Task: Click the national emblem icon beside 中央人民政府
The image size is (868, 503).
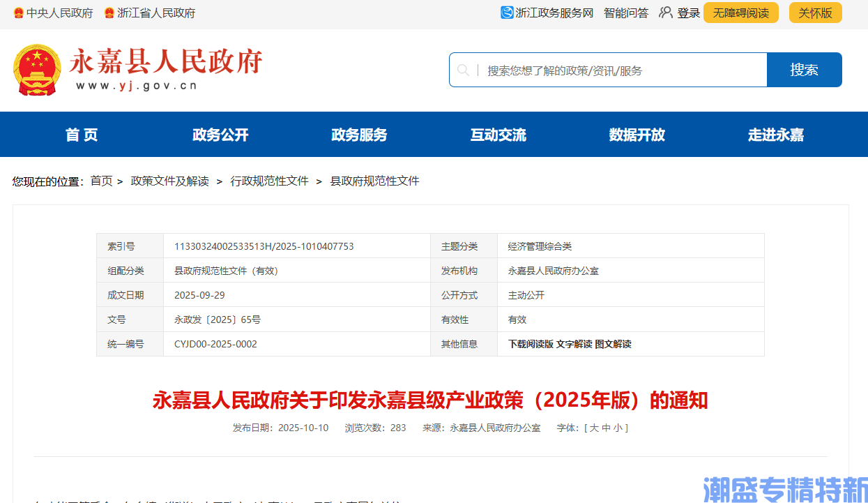Action: [x=19, y=13]
